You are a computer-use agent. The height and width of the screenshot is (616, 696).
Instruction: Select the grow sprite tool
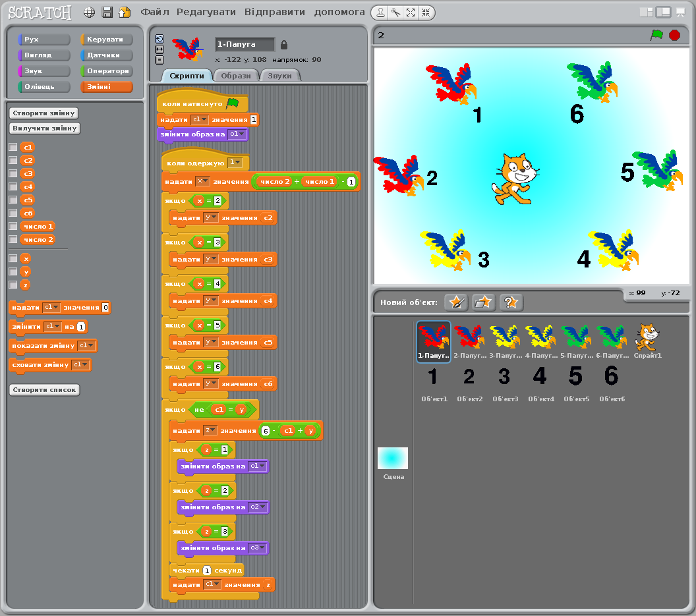411,13
